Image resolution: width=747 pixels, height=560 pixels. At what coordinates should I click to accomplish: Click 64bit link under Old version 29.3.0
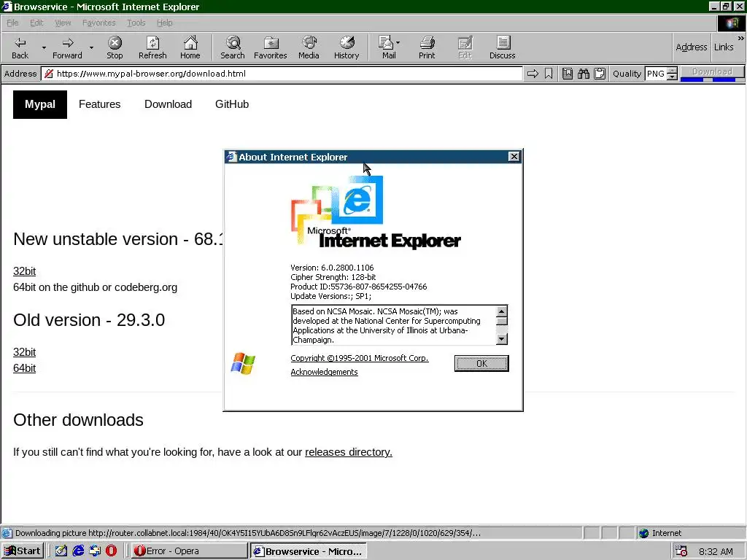[x=24, y=368]
